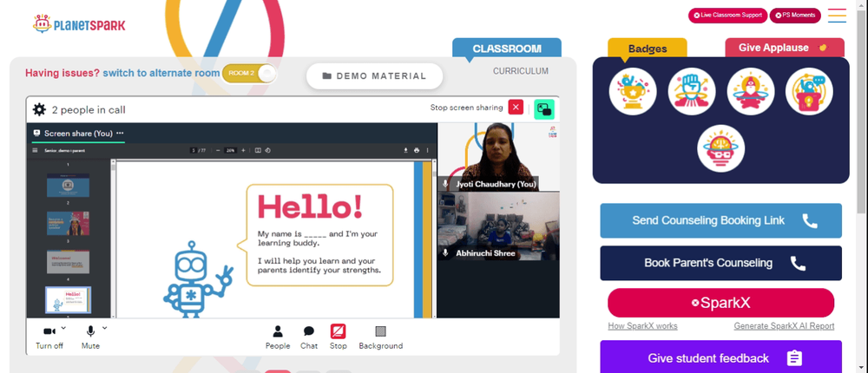Award the trophy star badge
868x373 pixels.
click(633, 91)
